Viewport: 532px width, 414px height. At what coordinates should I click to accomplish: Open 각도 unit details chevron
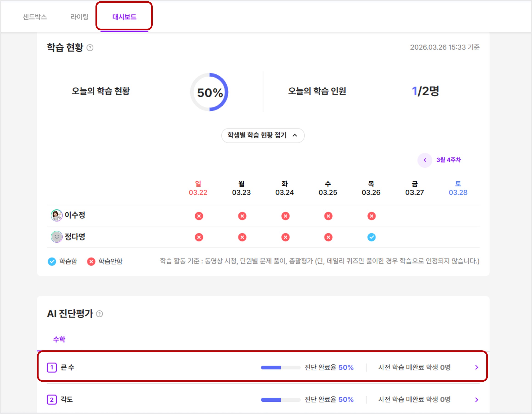(x=476, y=400)
